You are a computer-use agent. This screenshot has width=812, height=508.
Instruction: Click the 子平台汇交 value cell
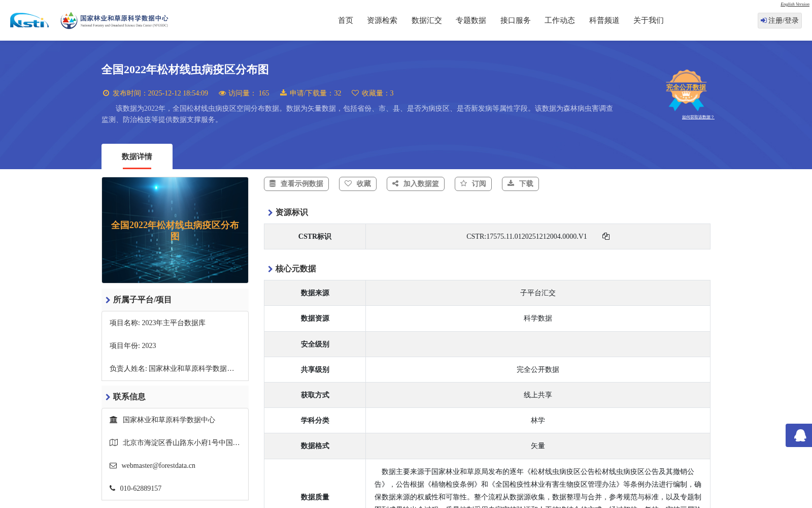click(x=538, y=293)
